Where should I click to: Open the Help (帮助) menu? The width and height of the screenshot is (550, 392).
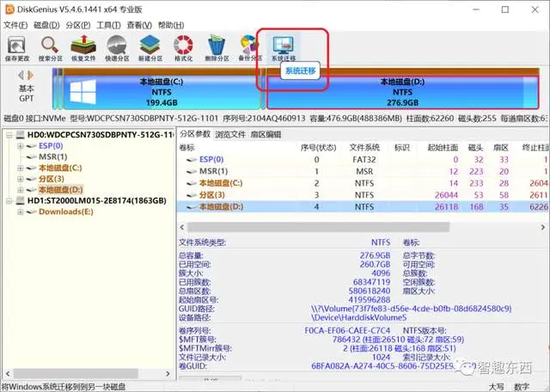[x=171, y=25]
